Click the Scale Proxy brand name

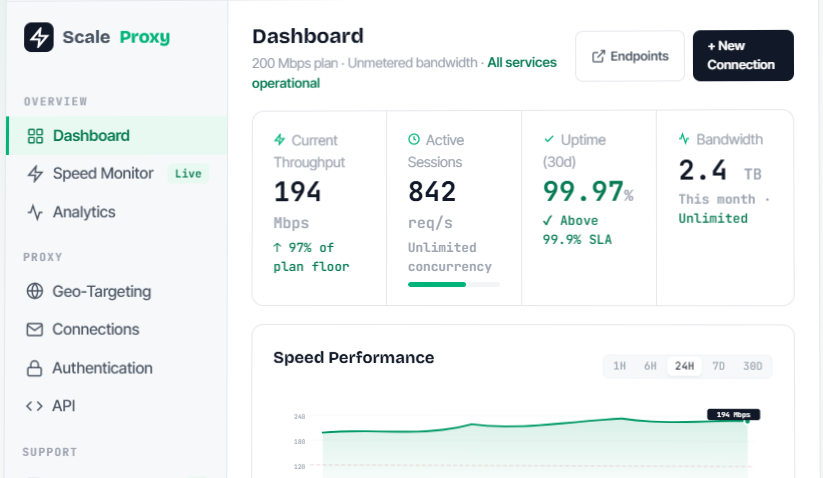tap(116, 37)
